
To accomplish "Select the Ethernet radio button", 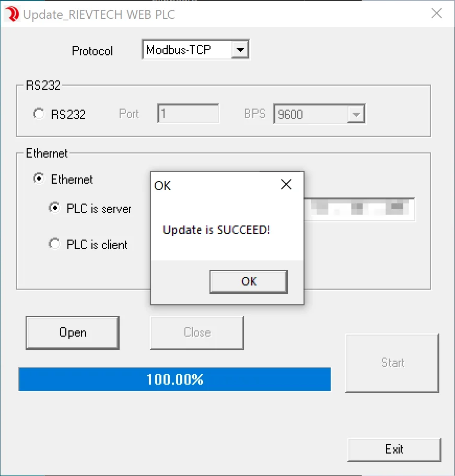I will click(x=39, y=178).
